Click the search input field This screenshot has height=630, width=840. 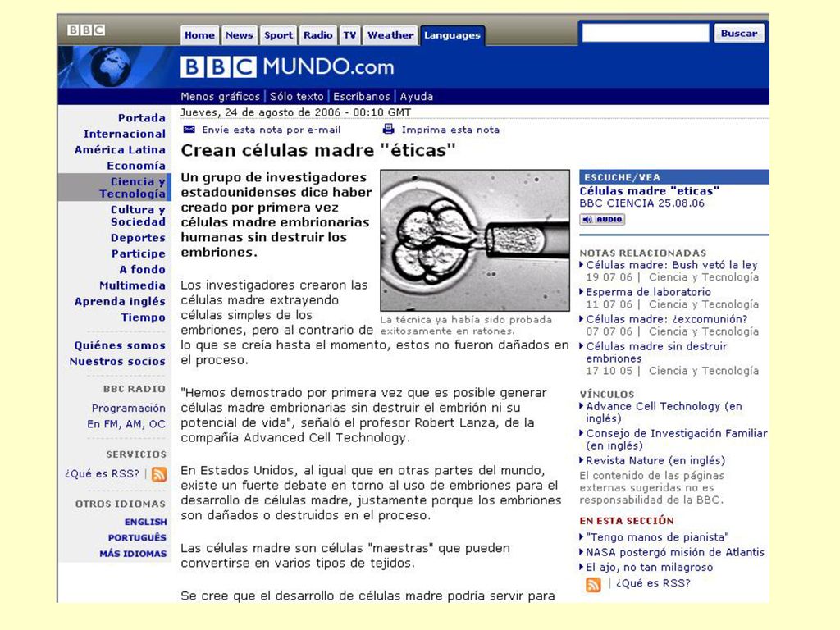coord(645,33)
